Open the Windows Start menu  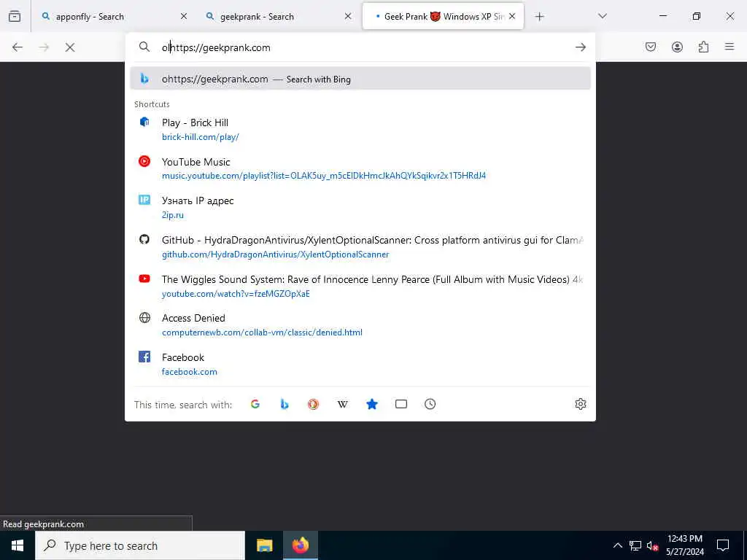point(18,545)
